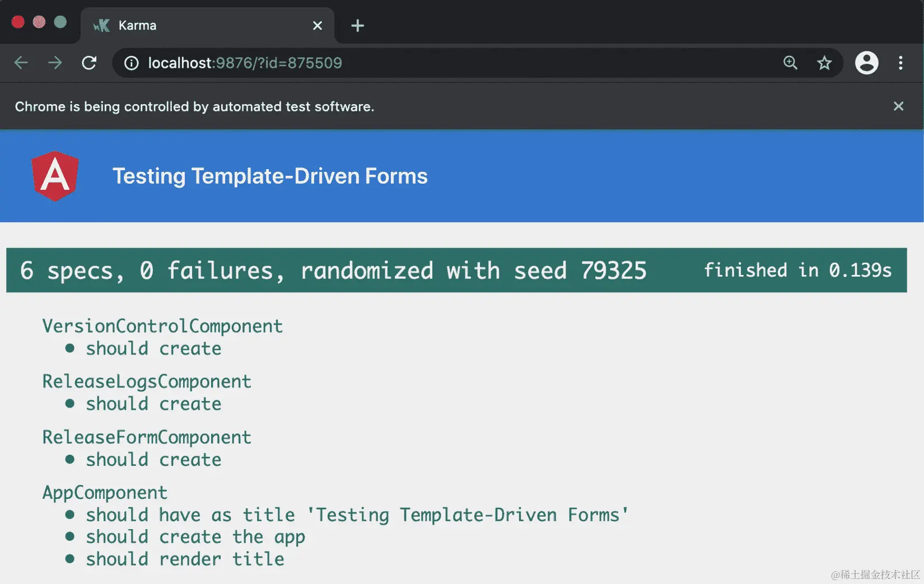The width and height of the screenshot is (924, 584).
Task: Reload the Karma page
Action: click(89, 63)
